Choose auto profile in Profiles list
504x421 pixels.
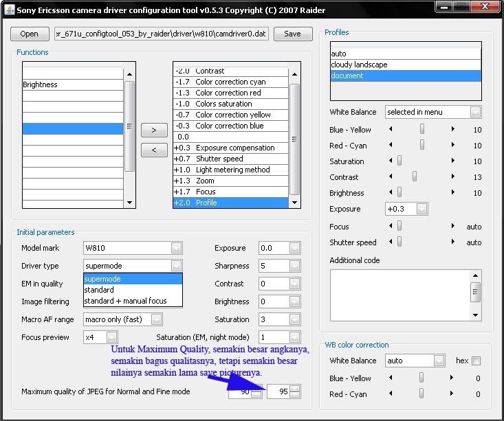406,54
